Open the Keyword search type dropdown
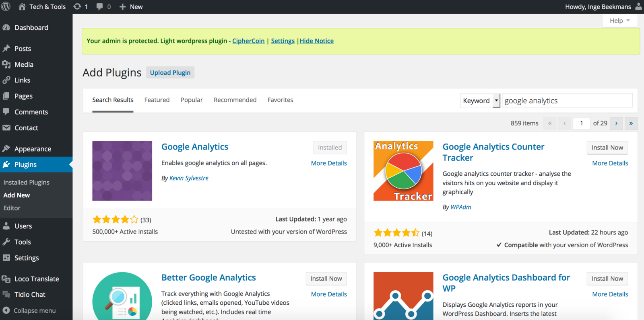This screenshot has height=320, width=644. pos(480,101)
